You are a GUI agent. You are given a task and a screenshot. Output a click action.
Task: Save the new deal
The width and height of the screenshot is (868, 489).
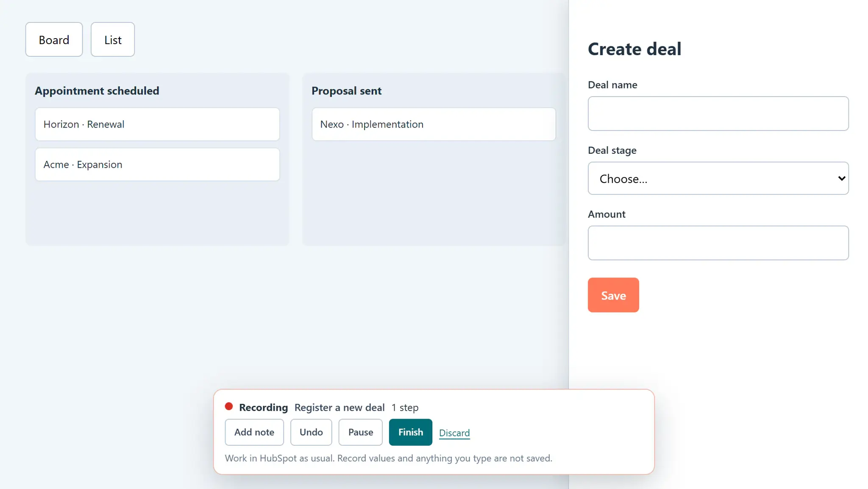click(613, 295)
